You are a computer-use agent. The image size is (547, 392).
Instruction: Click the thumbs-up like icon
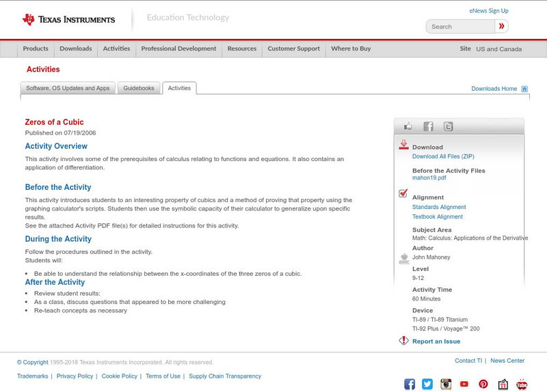click(408, 126)
